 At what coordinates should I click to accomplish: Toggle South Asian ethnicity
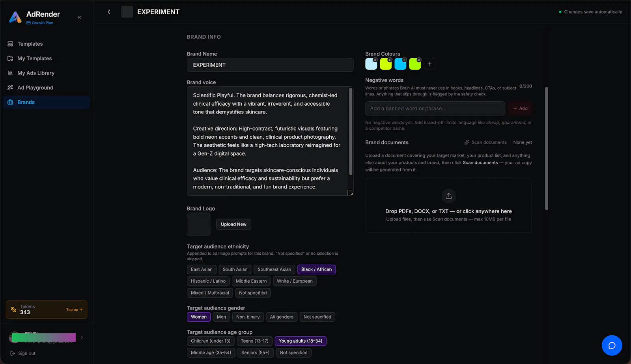[x=235, y=269]
